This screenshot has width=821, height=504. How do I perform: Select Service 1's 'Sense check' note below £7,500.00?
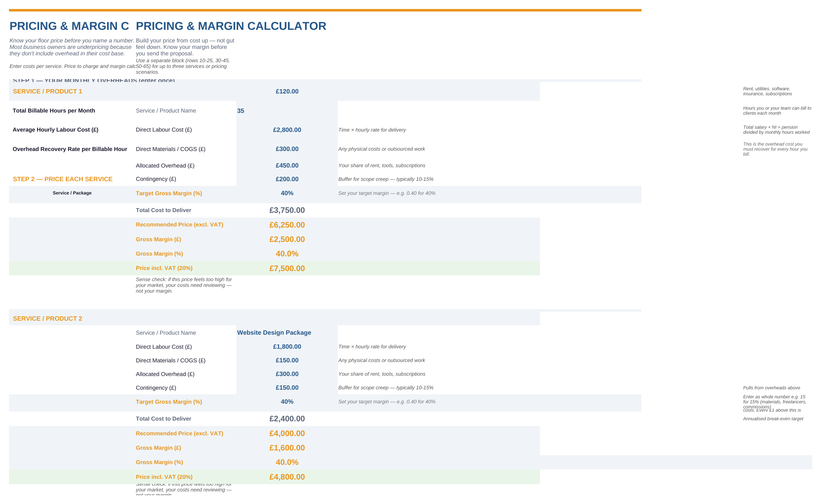point(184,285)
